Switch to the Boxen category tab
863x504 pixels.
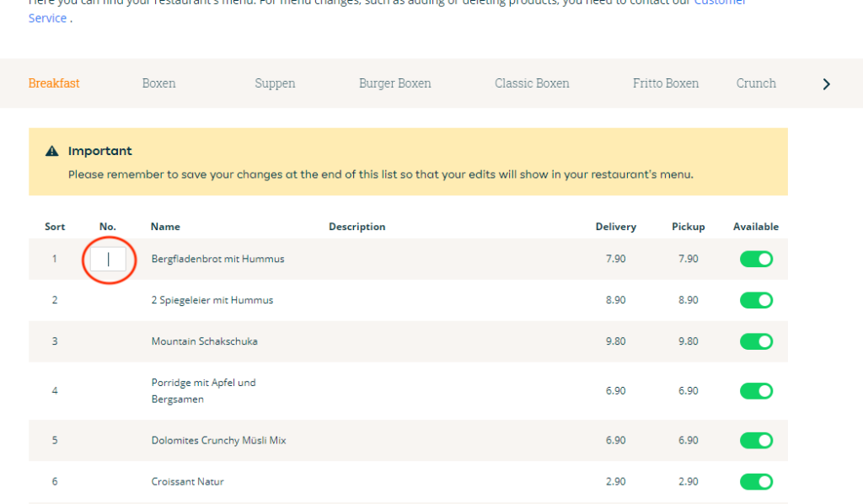pyautogui.click(x=158, y=83)
